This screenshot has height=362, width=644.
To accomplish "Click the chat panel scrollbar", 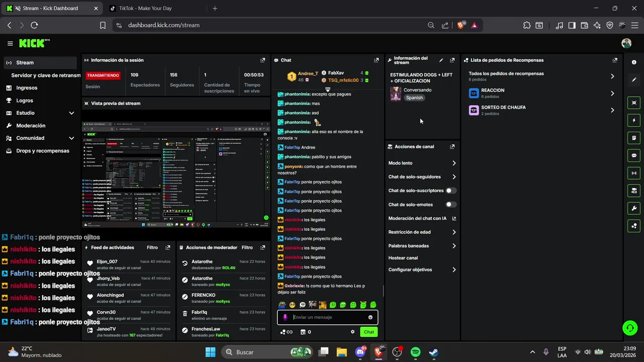I will (383, 291).
